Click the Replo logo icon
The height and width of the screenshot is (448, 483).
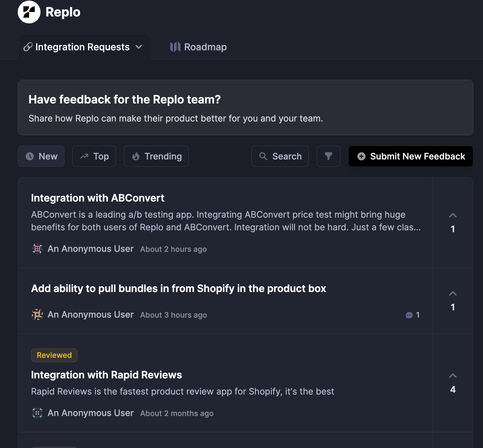click(29, 12)
